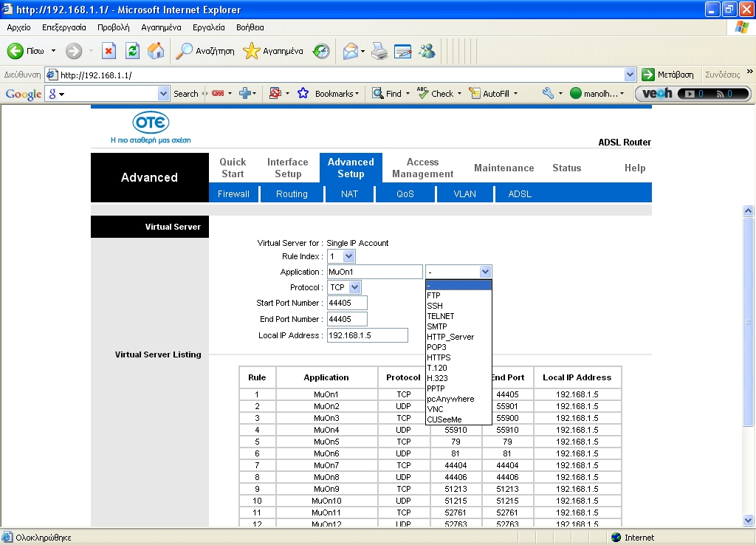Expand the address bar dropdown
Viewport: 756px width, 545px height.
tap(630, 75)
